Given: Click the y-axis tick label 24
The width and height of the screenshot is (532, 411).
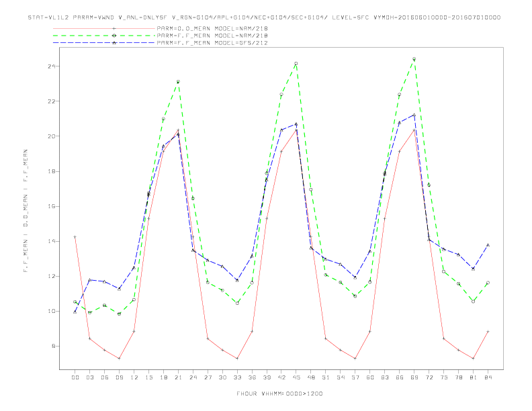Looking at the screenshot, I should click(51, 66).
